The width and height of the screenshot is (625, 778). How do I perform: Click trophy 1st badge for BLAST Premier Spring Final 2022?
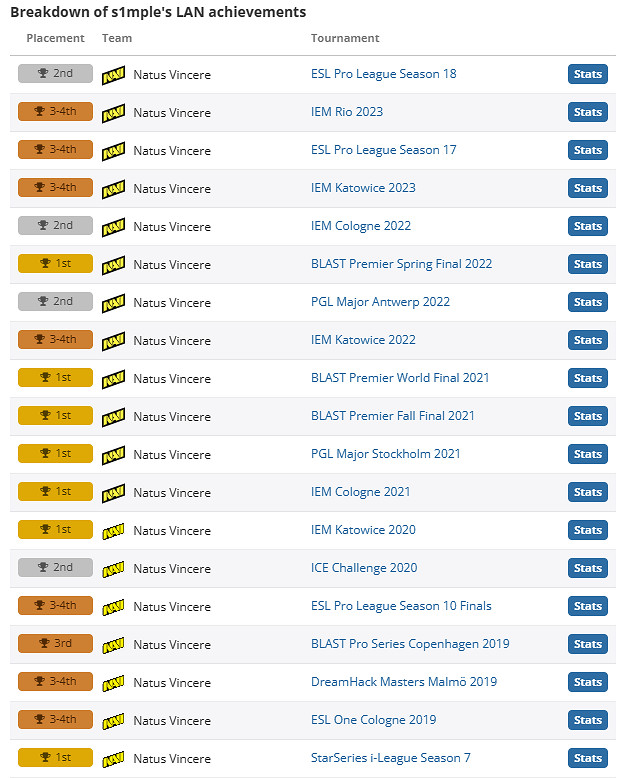click(x=55, y=264)
